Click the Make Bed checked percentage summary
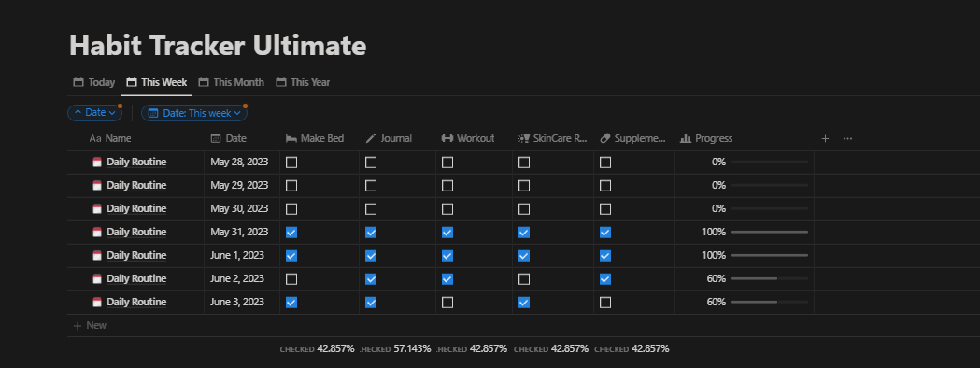 (x=317, y=348)
